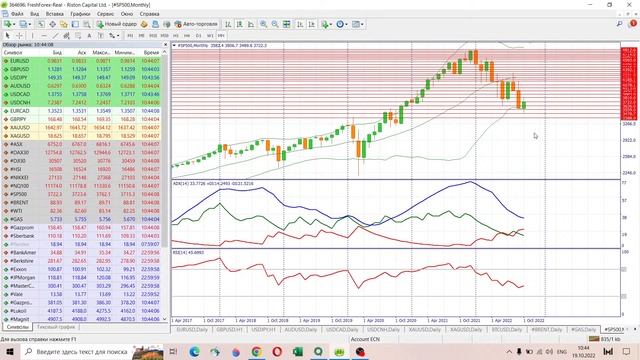640x360 pixels.
Task: Toggle chart Auto Scroll
Action: [300, 24]
